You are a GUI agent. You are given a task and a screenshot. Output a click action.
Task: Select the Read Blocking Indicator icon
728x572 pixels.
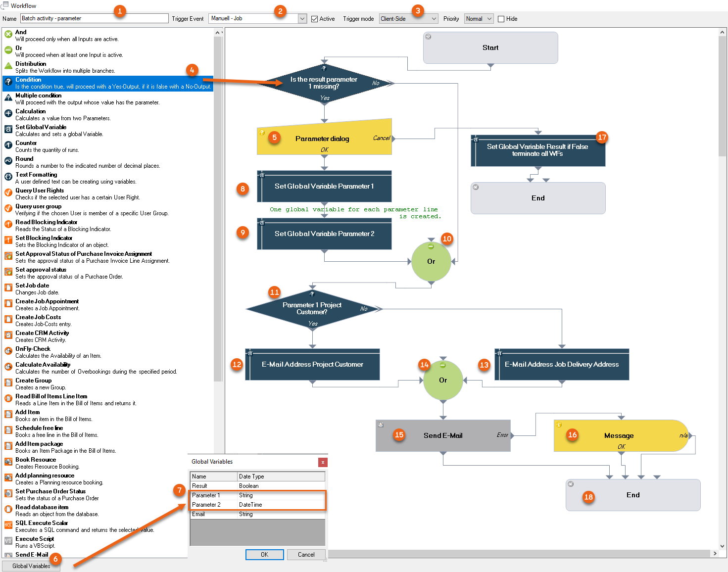(8, 224)
